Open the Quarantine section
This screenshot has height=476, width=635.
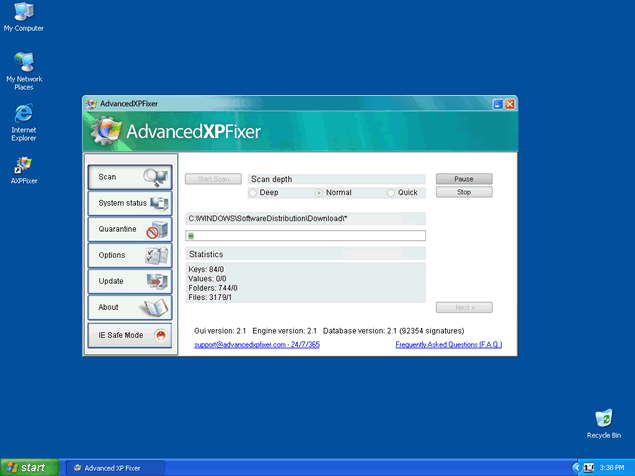tap(130, 229)
